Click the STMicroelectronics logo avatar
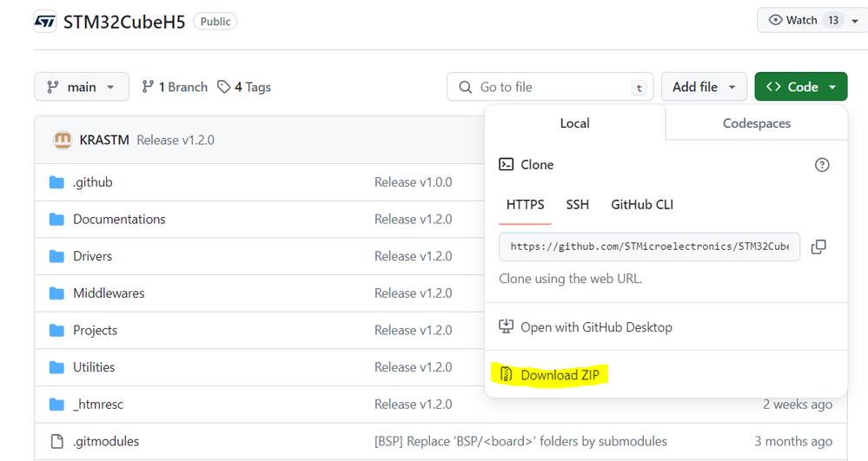Viewport: 868px width, 461px height. click(45, 22)
